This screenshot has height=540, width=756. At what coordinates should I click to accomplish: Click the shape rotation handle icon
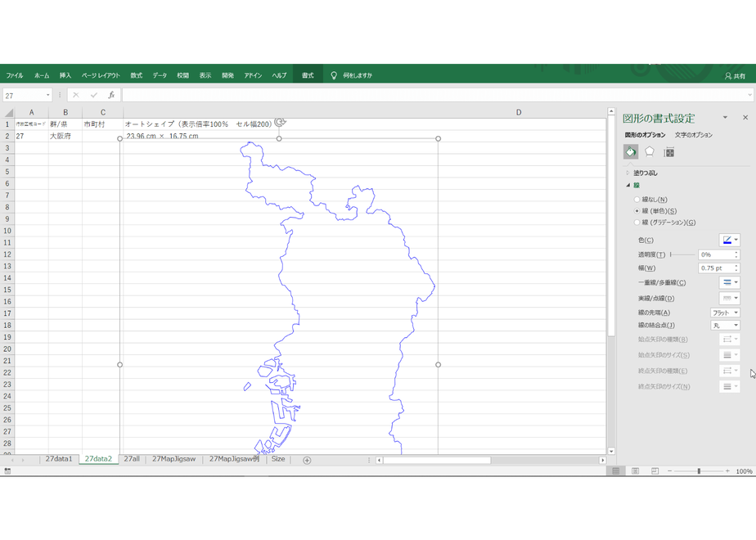[x=279, y=123]
